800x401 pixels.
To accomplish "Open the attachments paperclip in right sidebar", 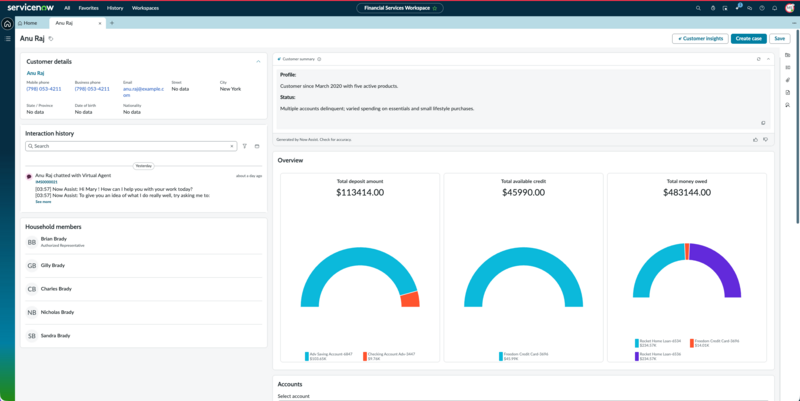I will 788,80.
